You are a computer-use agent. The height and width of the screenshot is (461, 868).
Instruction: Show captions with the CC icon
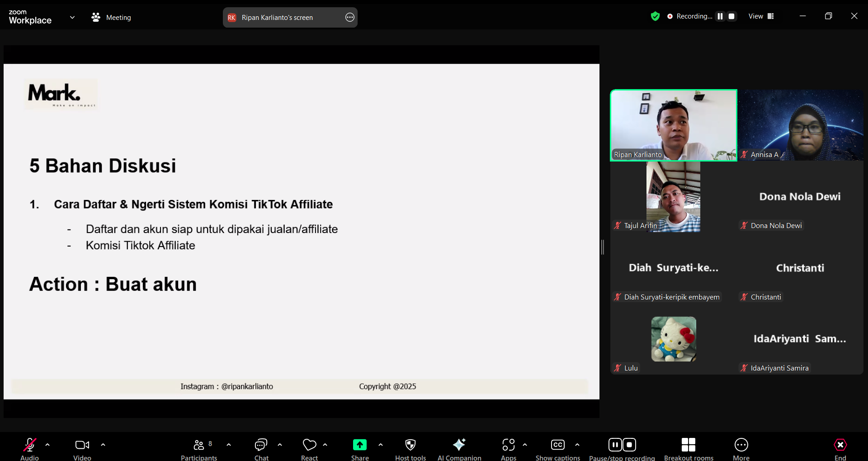558,445
